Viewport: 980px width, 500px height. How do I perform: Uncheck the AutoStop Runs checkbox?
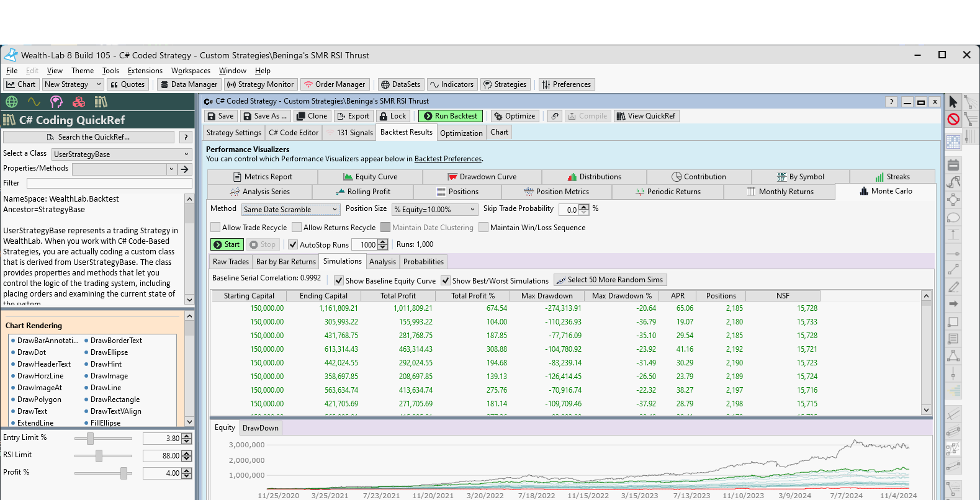(293, 245)
